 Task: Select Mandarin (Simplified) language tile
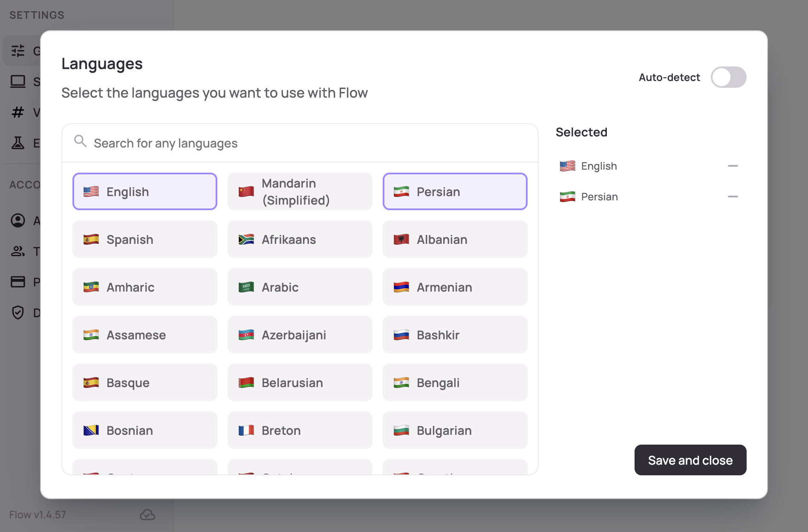(x=300, y=191)
